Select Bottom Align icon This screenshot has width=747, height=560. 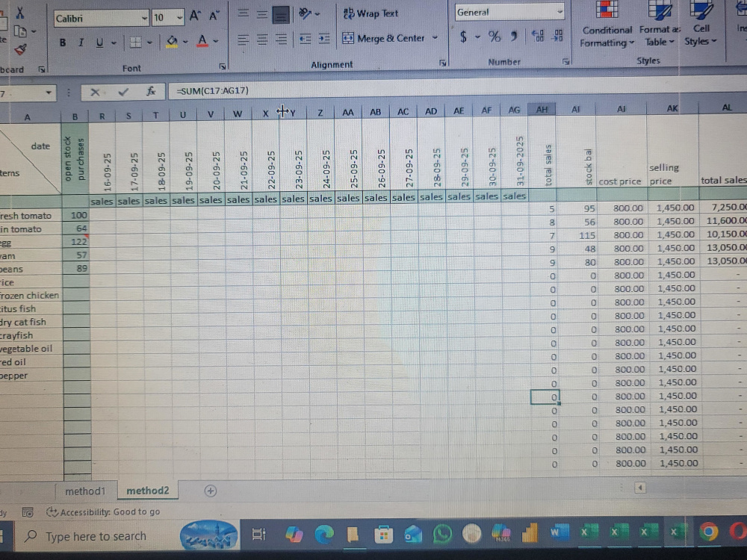click(x=281, y=15)
